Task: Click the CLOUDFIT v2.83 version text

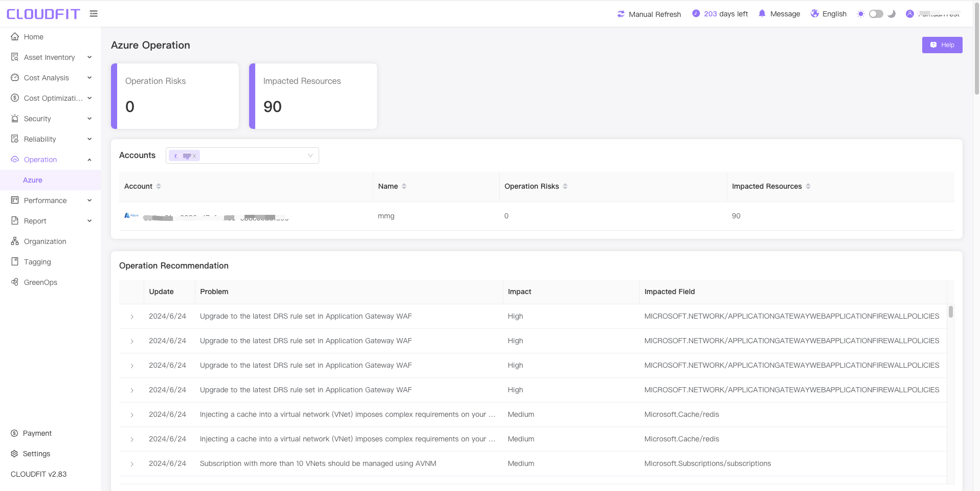Action: 39,474
